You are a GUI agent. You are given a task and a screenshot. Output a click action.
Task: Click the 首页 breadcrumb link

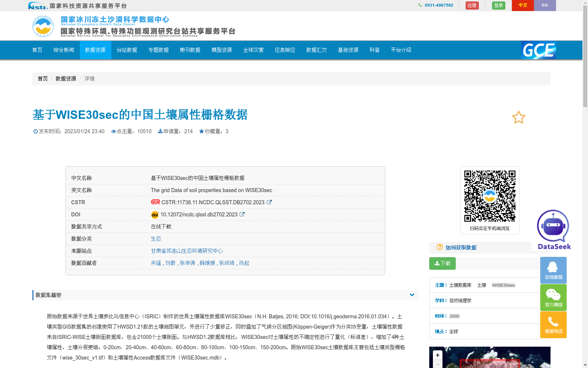pos(43,79)
